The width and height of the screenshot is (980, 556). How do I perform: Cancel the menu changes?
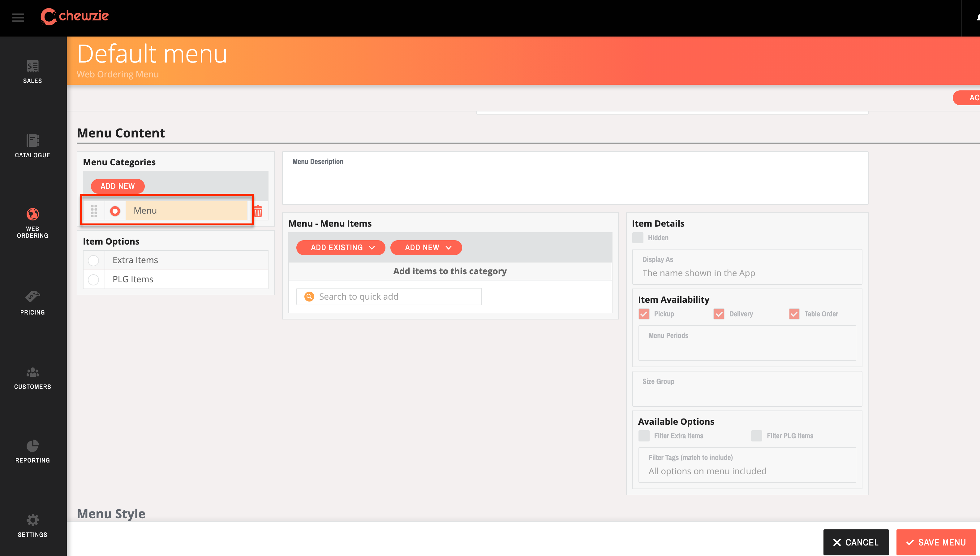(x=856, y=542)
